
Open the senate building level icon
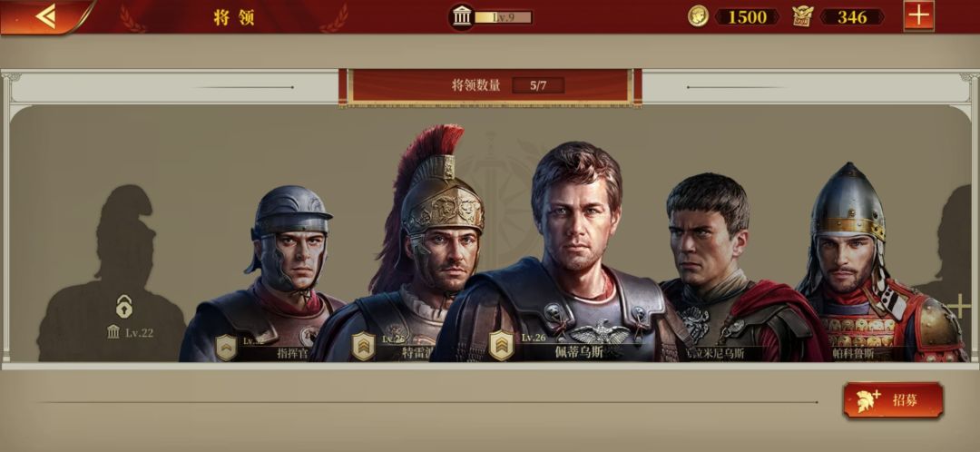[462, 17]
